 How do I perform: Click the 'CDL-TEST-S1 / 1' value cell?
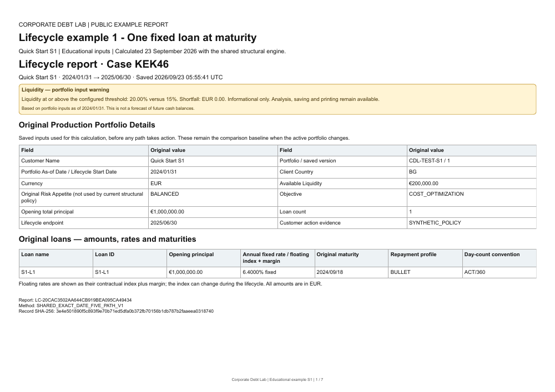tap(471, 161)
